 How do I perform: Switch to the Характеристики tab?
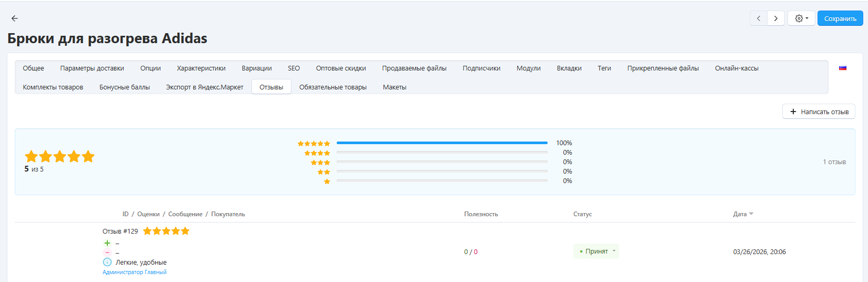point(201,68)
